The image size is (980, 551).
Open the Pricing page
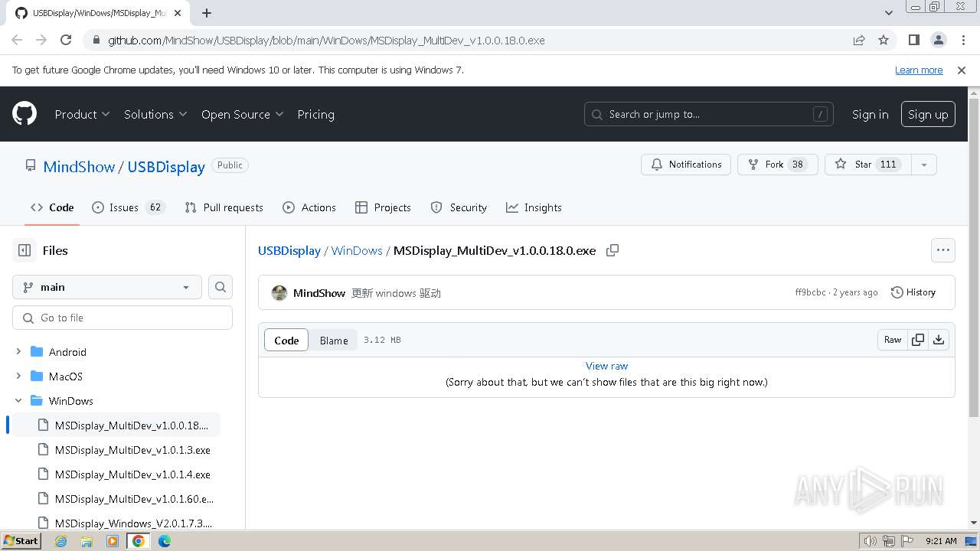tap(315, 114)
